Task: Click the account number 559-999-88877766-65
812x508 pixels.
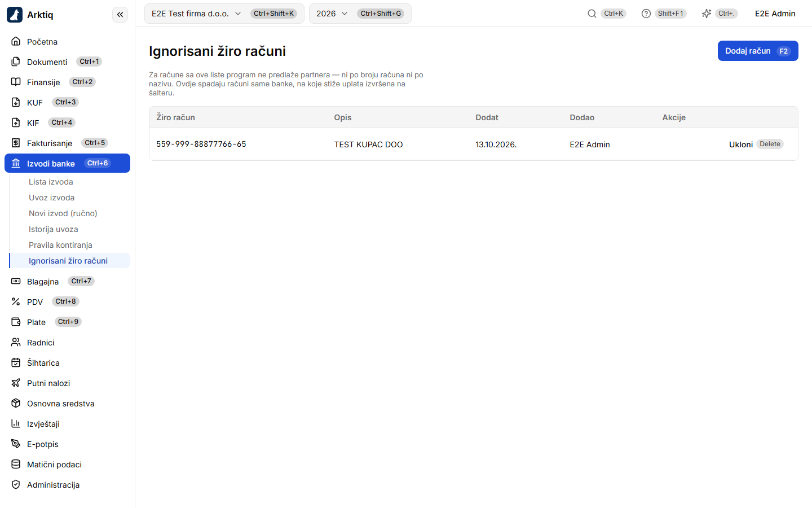Action: pyautogui.click(x=201, y=144)
